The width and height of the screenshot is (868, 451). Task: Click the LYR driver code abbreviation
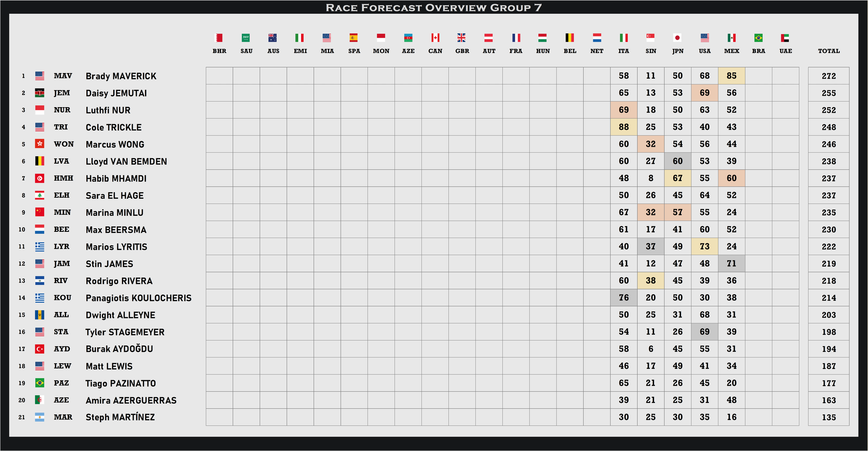(62, 247)
